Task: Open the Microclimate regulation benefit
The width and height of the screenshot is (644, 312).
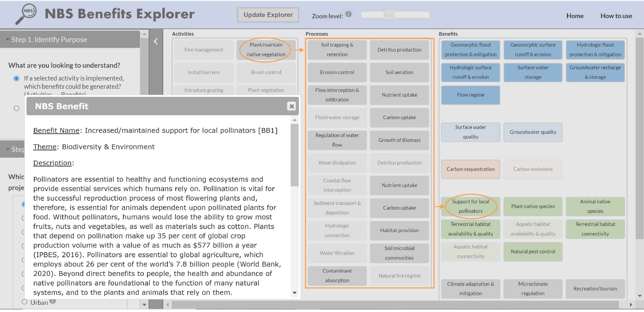Action: 533,289
